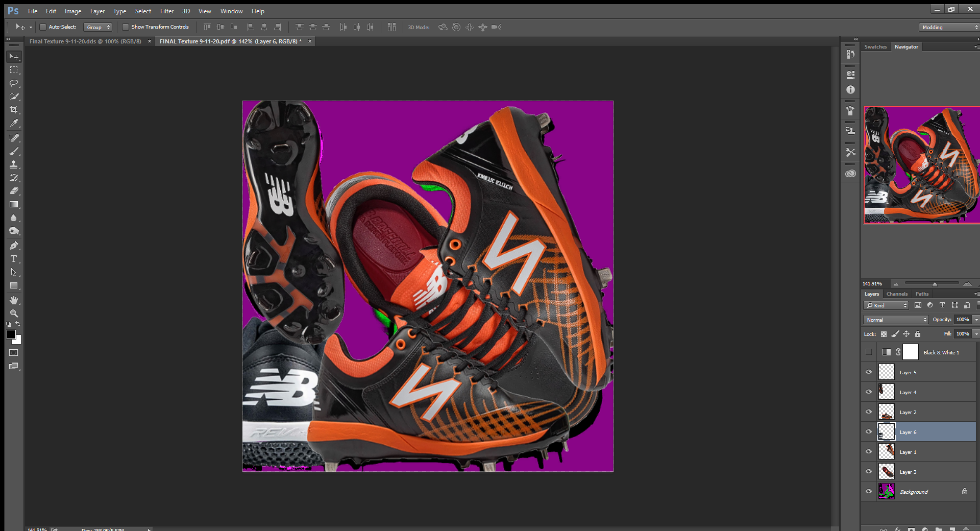Image resolution: width=980 pixels, height=531 pixels.
Task: Open the Fill value dropdown arrow
Action: coord(976,334)
